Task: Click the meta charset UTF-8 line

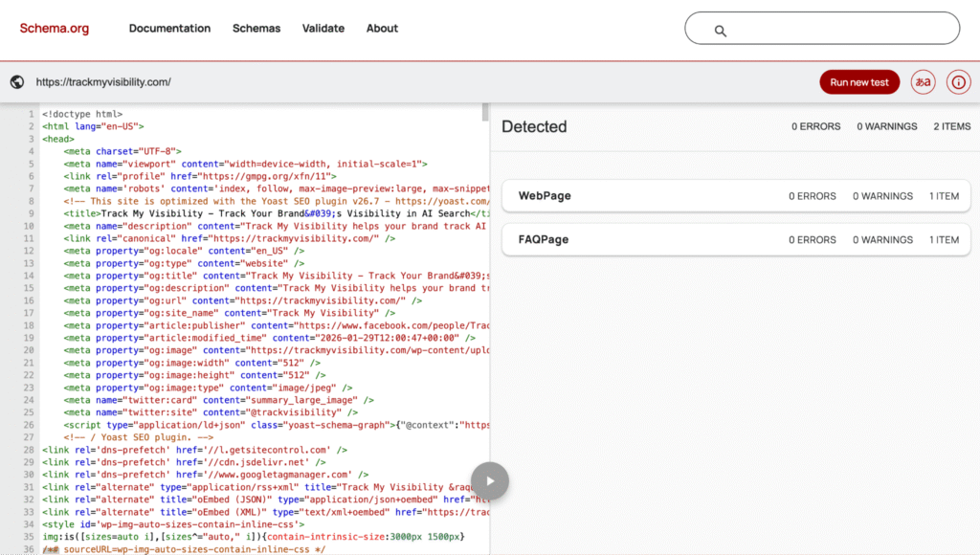Action: (122, 151)
